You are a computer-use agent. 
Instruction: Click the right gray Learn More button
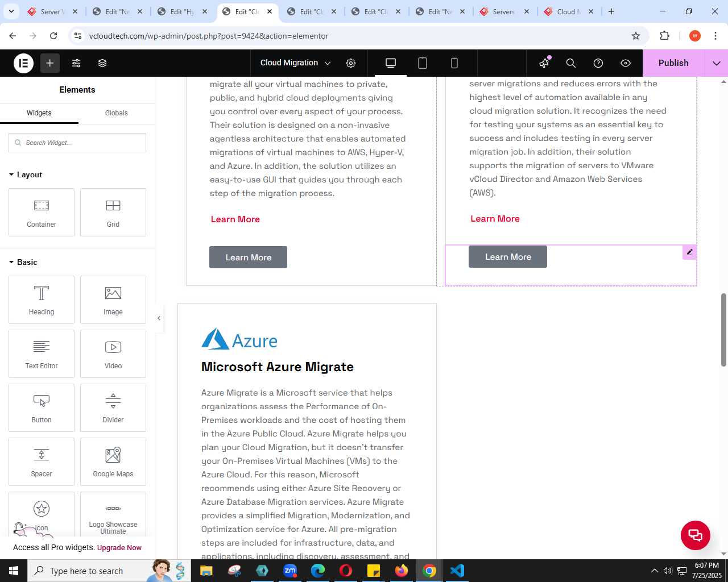[x=508, y=257]
